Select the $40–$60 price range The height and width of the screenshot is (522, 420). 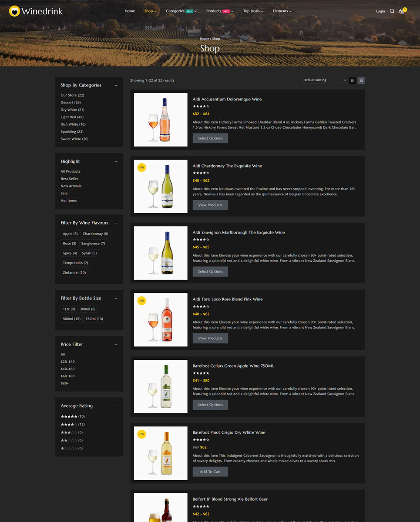[67, 369]
